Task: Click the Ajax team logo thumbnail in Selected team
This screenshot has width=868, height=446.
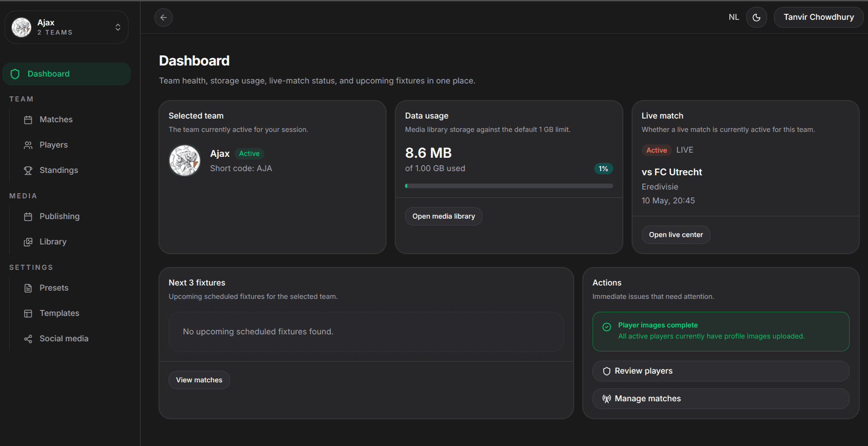Action: [185, 161]
